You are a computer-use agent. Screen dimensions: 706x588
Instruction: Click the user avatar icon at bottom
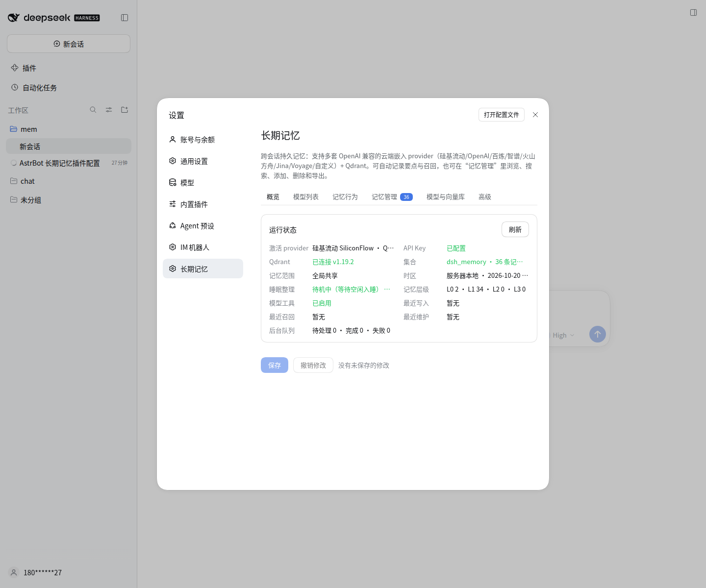[14, 572]
